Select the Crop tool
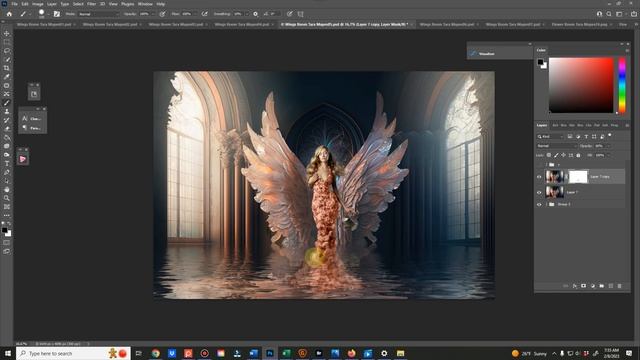This screenshot has height=360, width=640. (x=7, y=68)
